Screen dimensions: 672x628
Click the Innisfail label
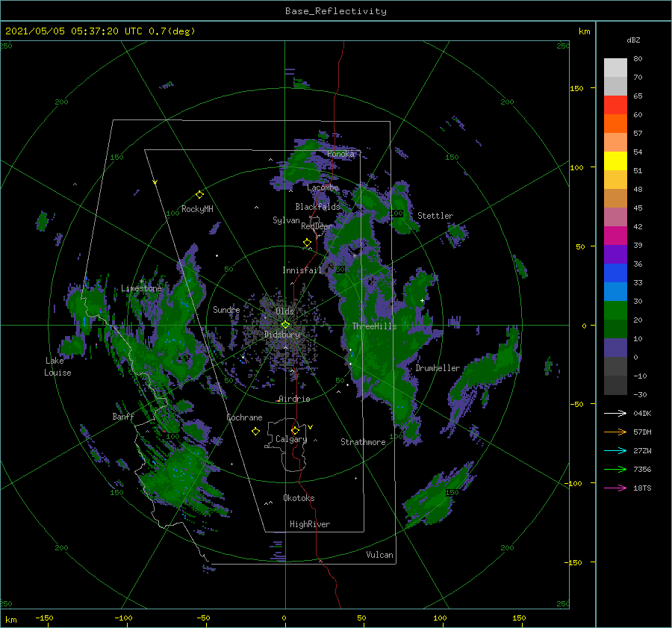(302, 270)
